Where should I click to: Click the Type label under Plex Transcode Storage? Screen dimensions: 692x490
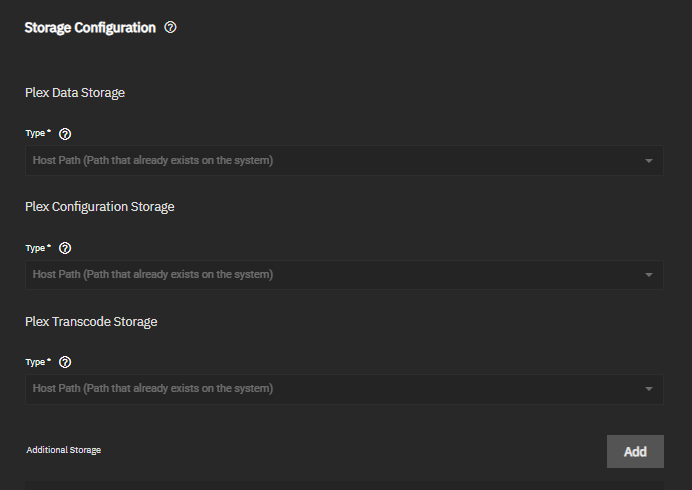[x=37, y=361]
